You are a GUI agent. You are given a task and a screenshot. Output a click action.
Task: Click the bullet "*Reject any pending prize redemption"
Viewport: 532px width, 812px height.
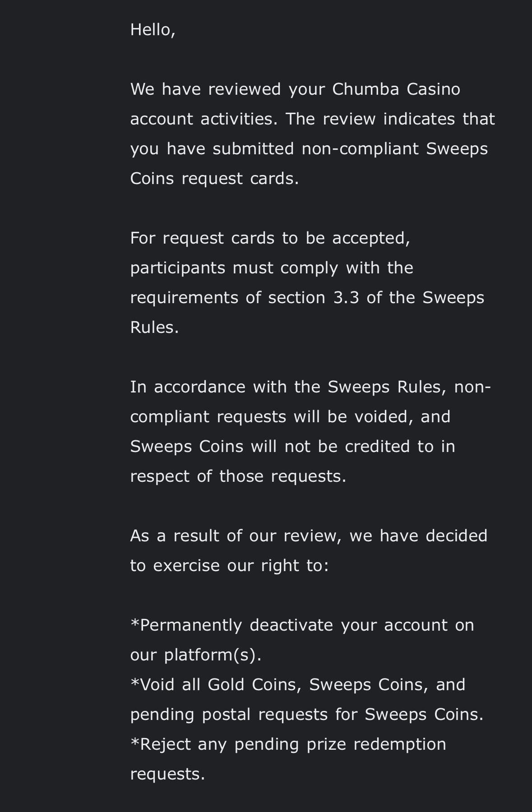[288, 745]
